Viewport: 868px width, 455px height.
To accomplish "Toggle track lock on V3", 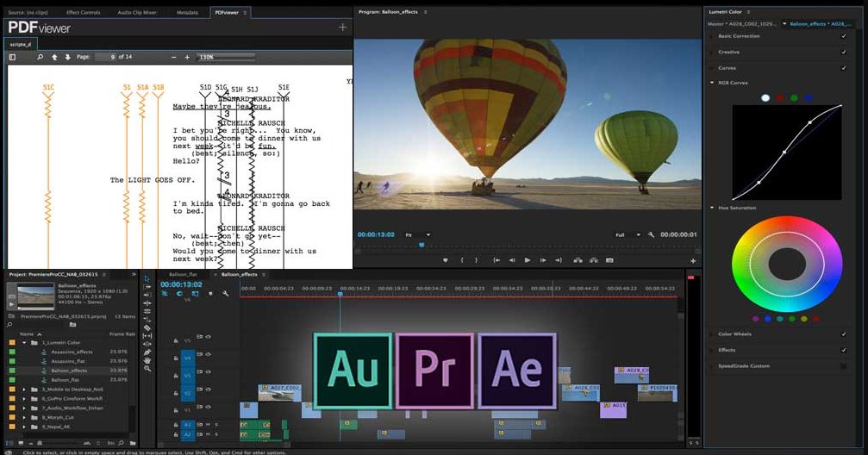I will pyautogui.click(x=176, y=377).
